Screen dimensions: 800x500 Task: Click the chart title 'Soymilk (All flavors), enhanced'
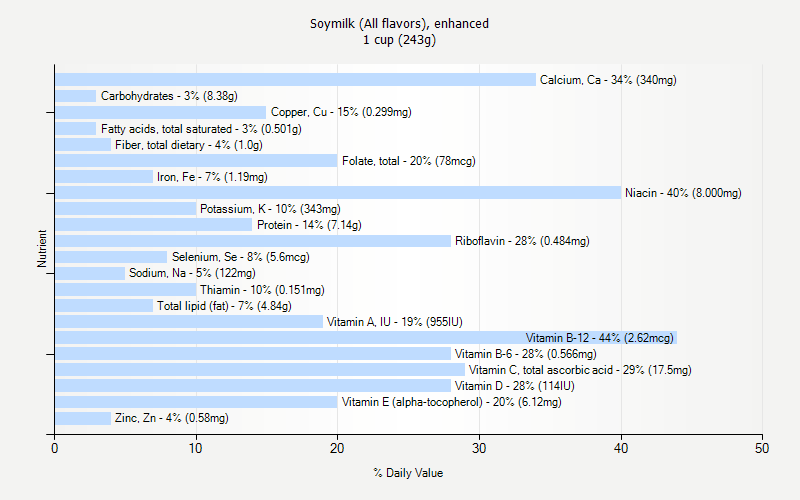point(399,24)
